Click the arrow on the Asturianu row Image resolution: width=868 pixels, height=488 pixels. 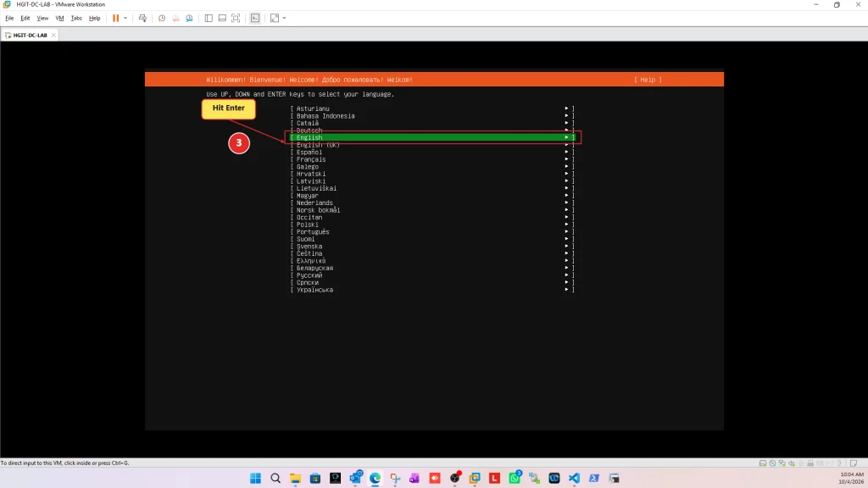coord(566,108)
